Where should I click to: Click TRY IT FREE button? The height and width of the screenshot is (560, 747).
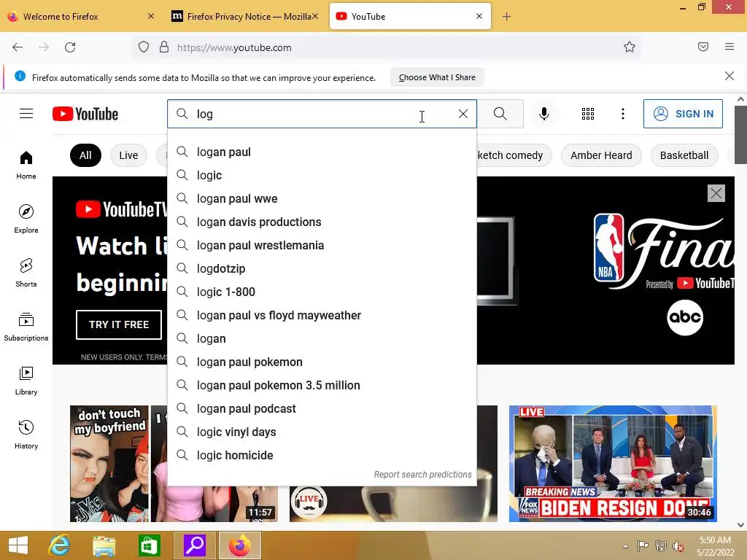[x=119, y=324]
